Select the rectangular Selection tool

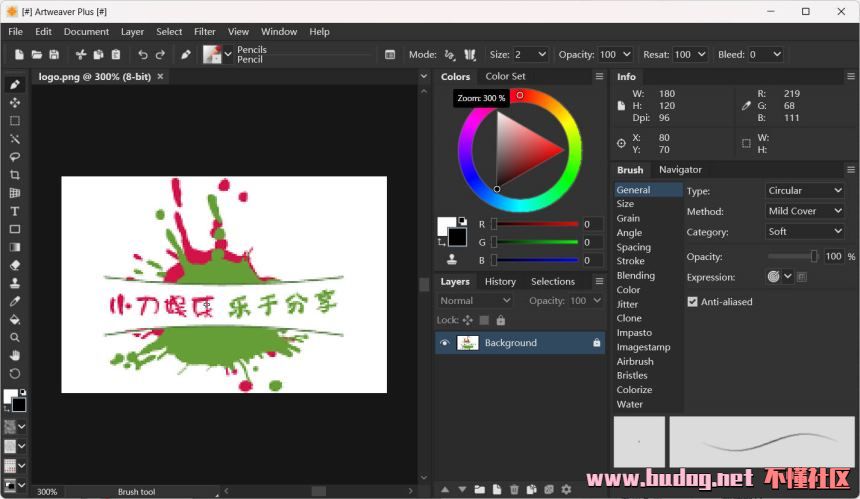(15, 121)
